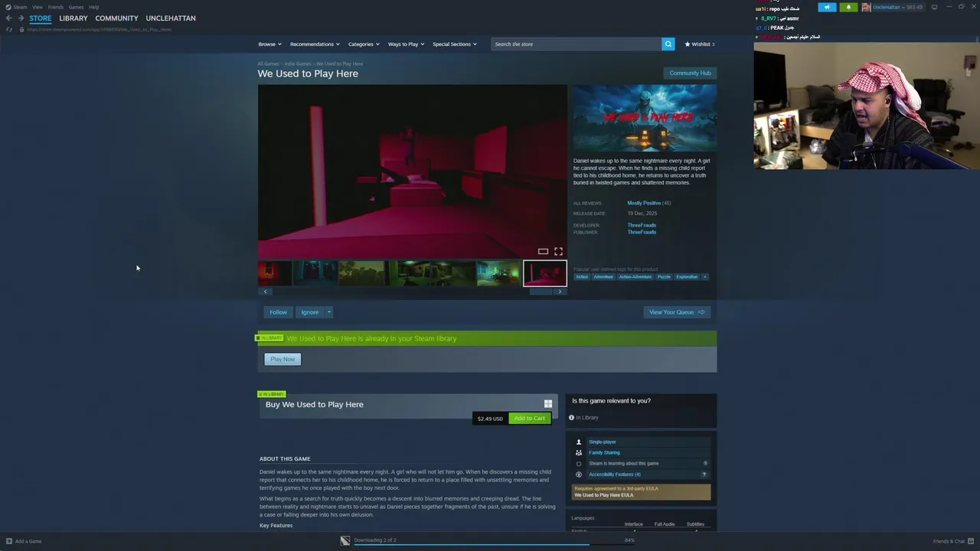Click the Puzzle tag
The height and width of the screenshot is (551, 980).
tap(664, 277)
